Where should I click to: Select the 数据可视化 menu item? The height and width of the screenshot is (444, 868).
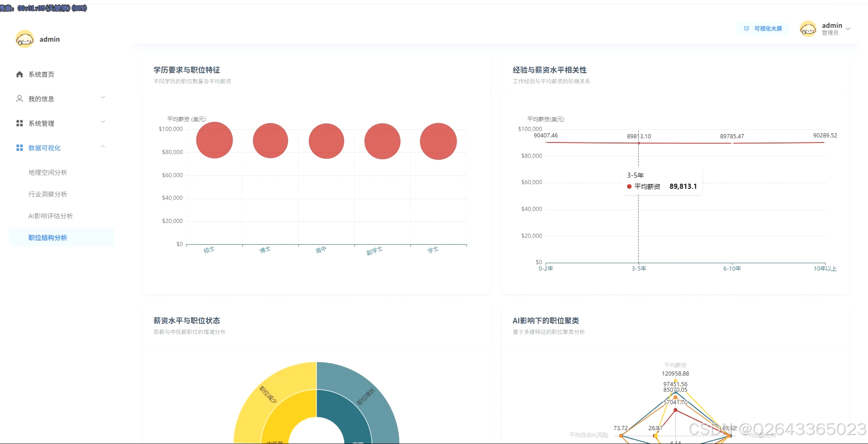61,148
